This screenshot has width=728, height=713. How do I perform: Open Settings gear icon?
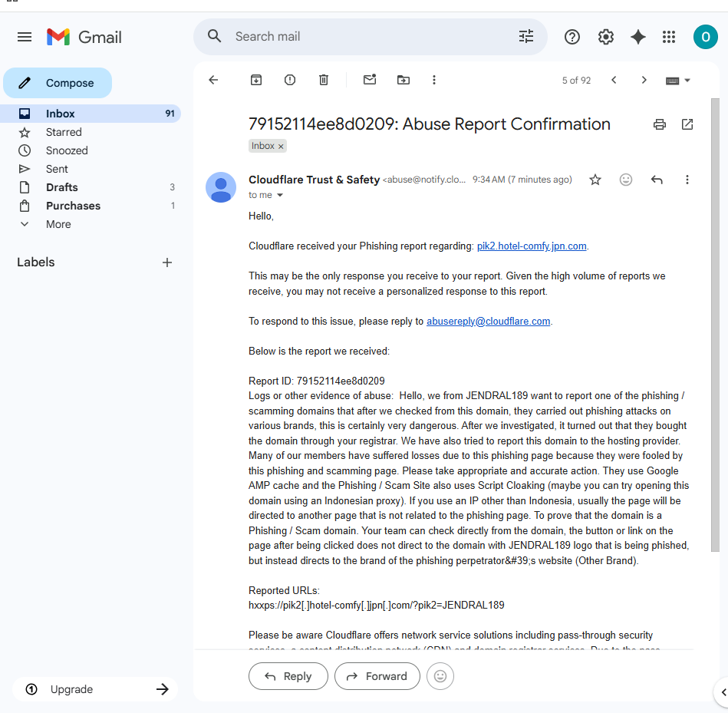[605, 37]
